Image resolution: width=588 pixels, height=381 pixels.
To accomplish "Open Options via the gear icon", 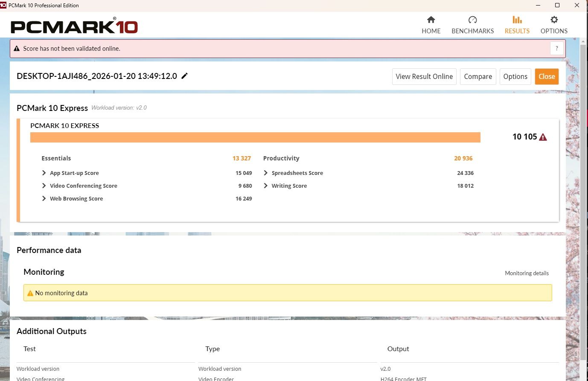I will tap(554, 20).
